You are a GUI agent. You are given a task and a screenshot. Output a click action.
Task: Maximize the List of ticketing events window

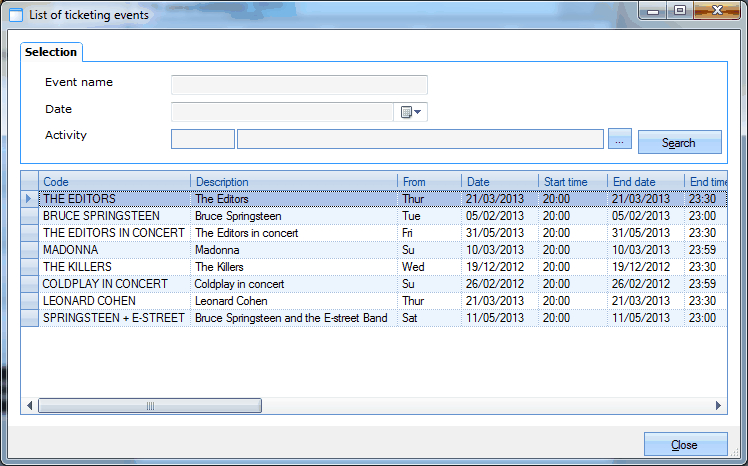pos(680,10)
